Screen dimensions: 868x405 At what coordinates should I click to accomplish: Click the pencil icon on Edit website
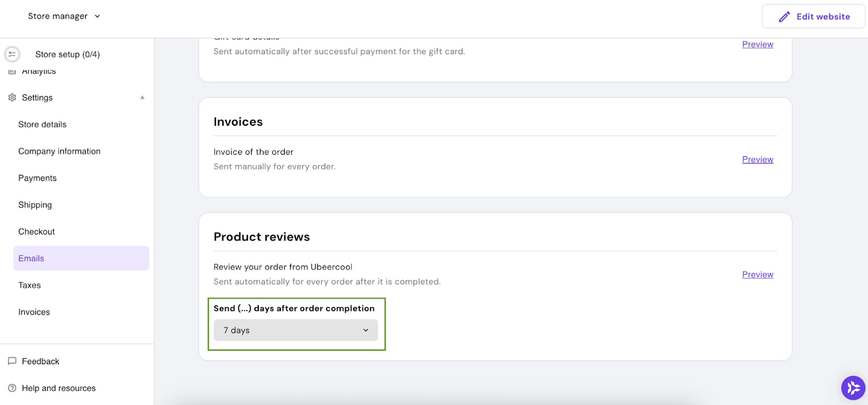[784, 17]
